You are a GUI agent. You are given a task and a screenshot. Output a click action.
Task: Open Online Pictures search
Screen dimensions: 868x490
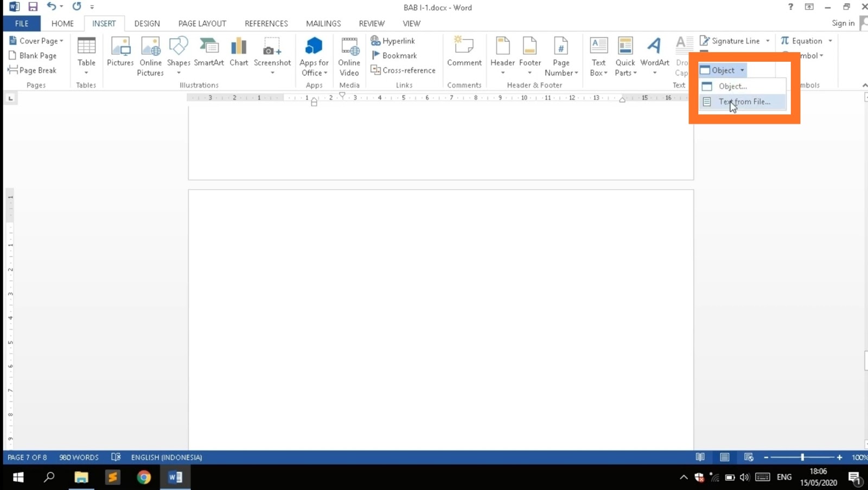coord(150,56)
